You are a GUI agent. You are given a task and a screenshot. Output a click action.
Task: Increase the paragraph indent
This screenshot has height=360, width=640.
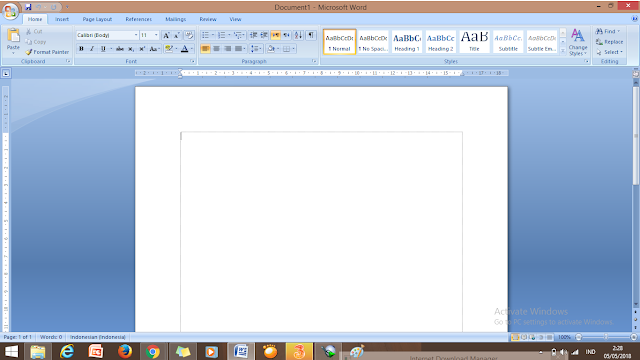tap(264, 36)
